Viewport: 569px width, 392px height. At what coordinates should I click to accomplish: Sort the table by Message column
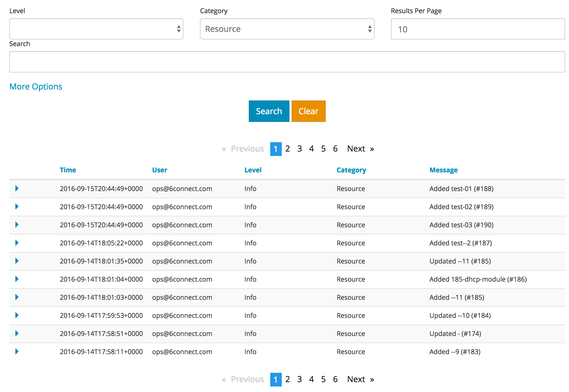(x=443, y=170)
